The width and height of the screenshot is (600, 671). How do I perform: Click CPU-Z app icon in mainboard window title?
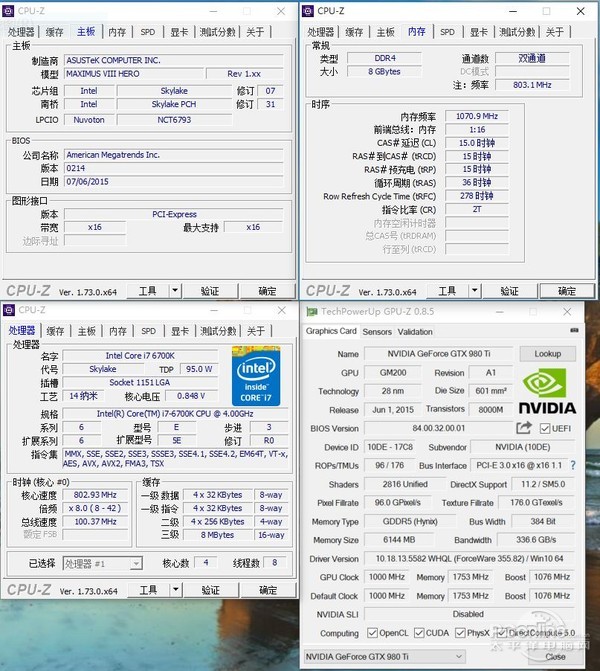(x=9, y=11)
